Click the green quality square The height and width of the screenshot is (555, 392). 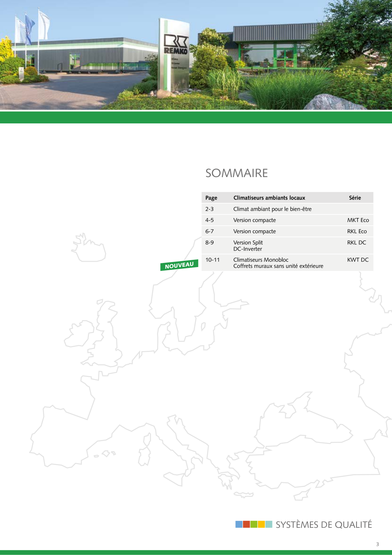tap(254, 524)
